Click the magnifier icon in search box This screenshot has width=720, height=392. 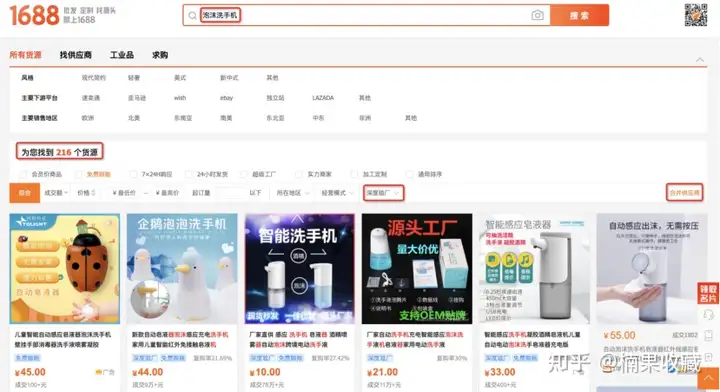click(192, 16)
